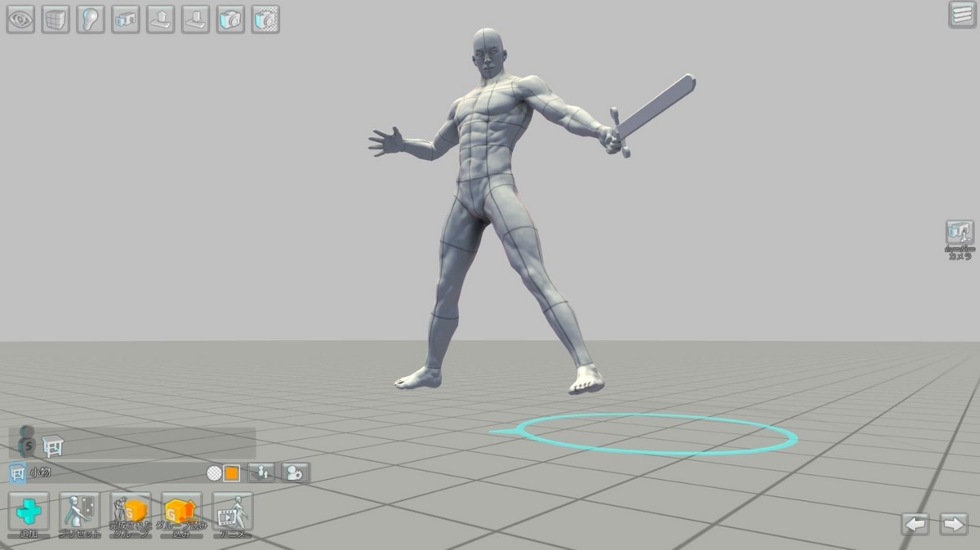Open the hamburger menu at top right

[962, 15]
